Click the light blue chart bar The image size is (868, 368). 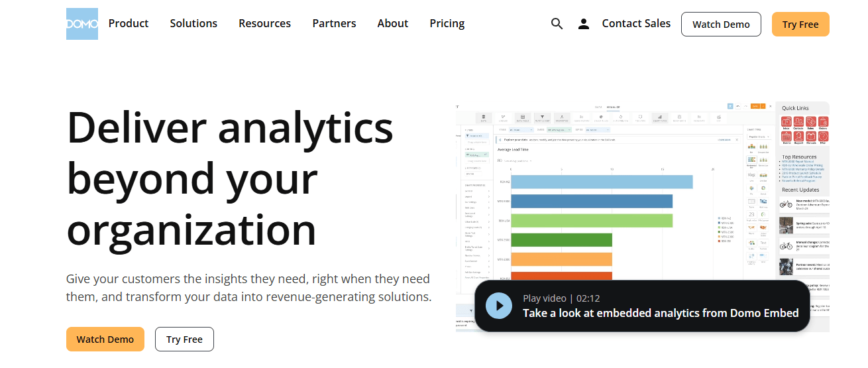tap(602, 182)
